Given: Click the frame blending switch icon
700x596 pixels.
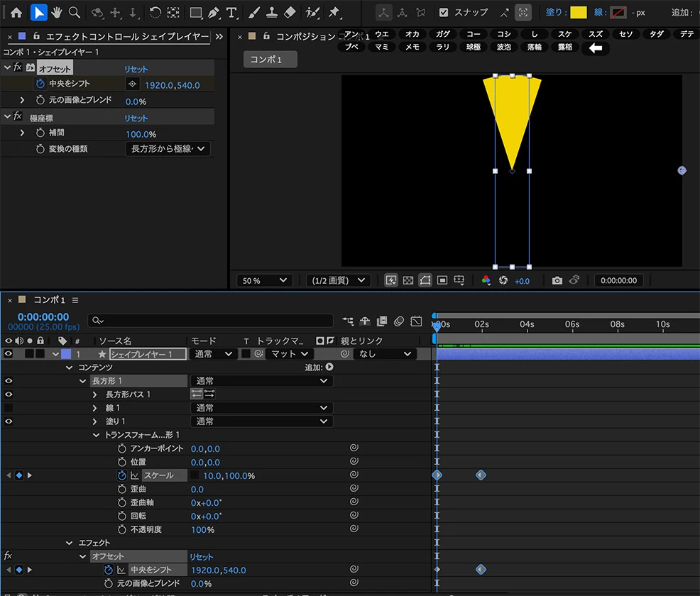Looking at the screenshot, I should (382, 321).
